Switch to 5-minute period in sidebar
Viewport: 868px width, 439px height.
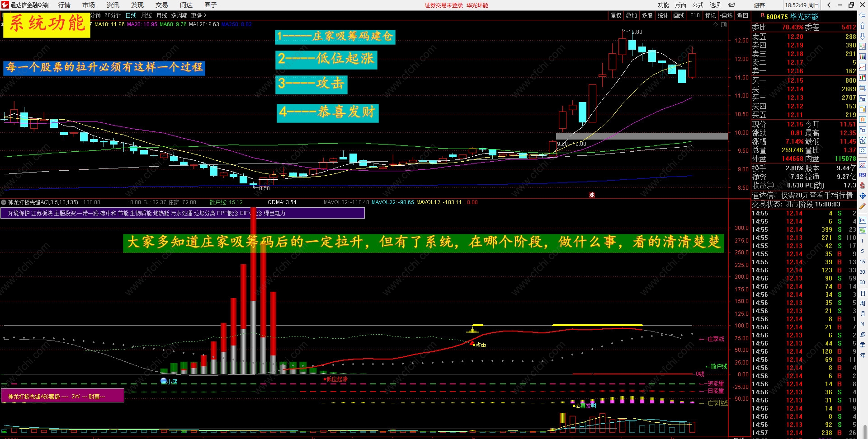point(862,251)
